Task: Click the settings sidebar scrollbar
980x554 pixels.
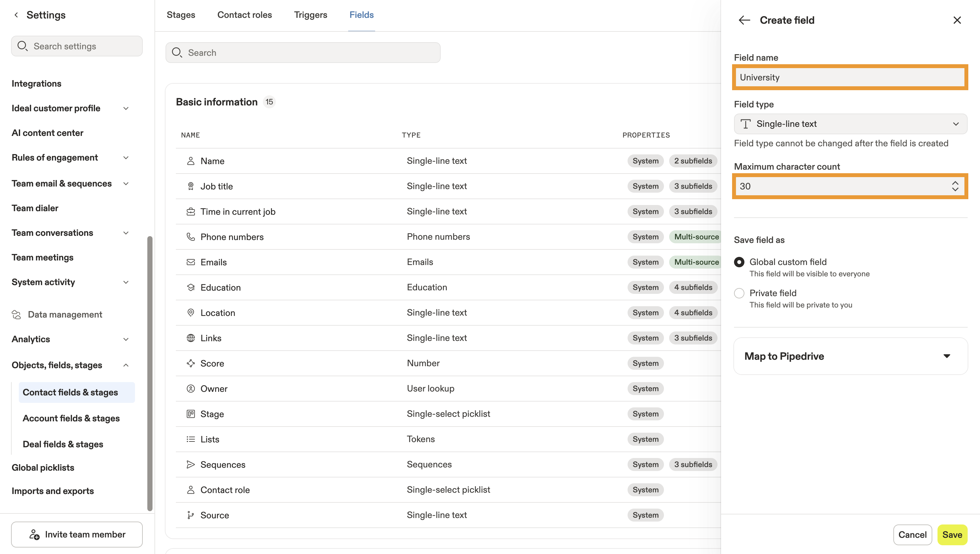Action: tap(150, 374)
